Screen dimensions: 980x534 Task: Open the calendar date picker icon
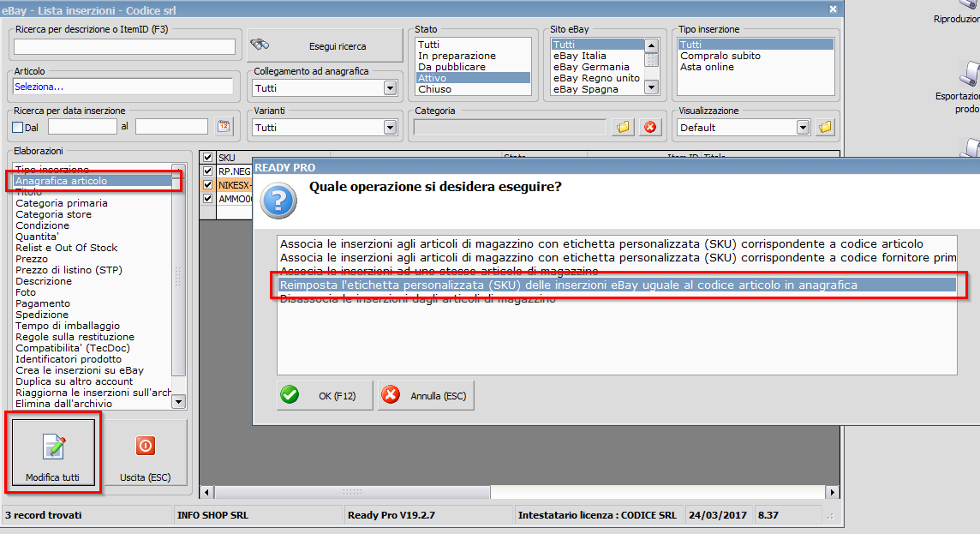(224, 126)
